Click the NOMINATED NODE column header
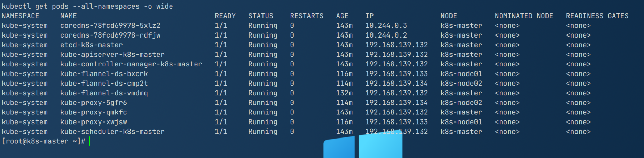Image resolution: width=644 pixels, height=158 pixels. point(524,16)
